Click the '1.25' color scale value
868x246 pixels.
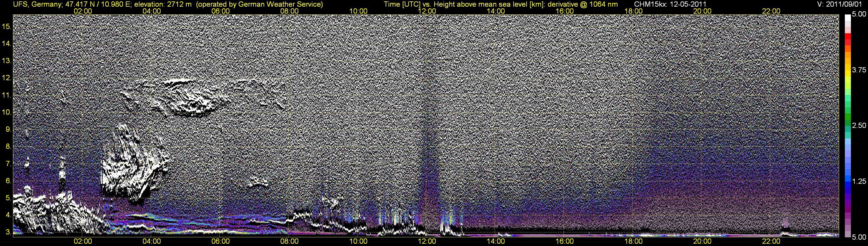tap(859, 181)
